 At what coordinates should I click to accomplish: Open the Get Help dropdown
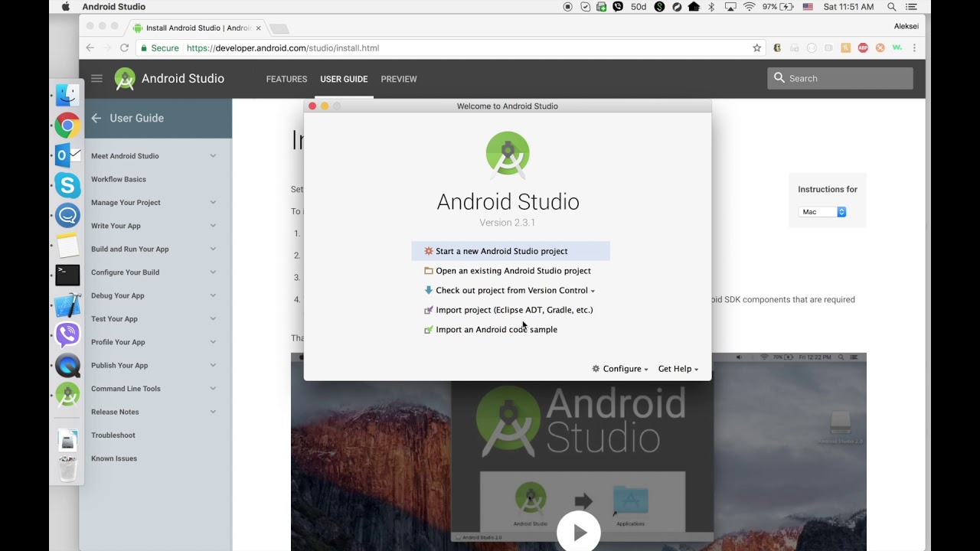click(678, 369)
